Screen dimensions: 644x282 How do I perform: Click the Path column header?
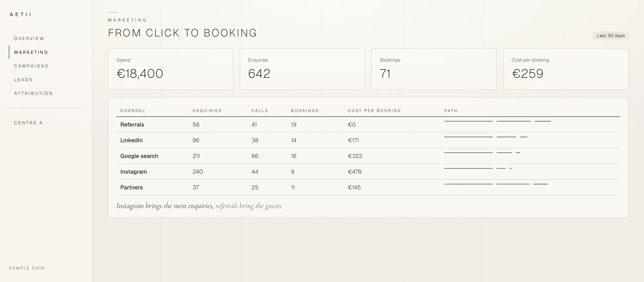click(451, 111)
